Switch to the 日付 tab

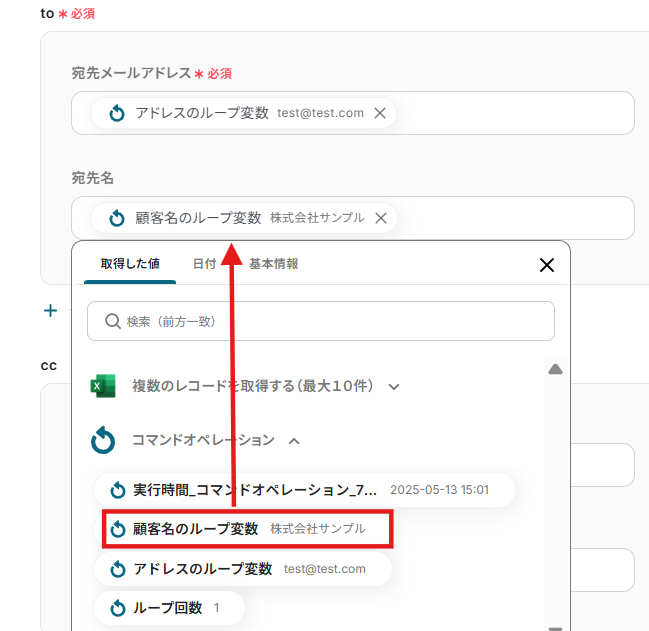click(204, 264)
